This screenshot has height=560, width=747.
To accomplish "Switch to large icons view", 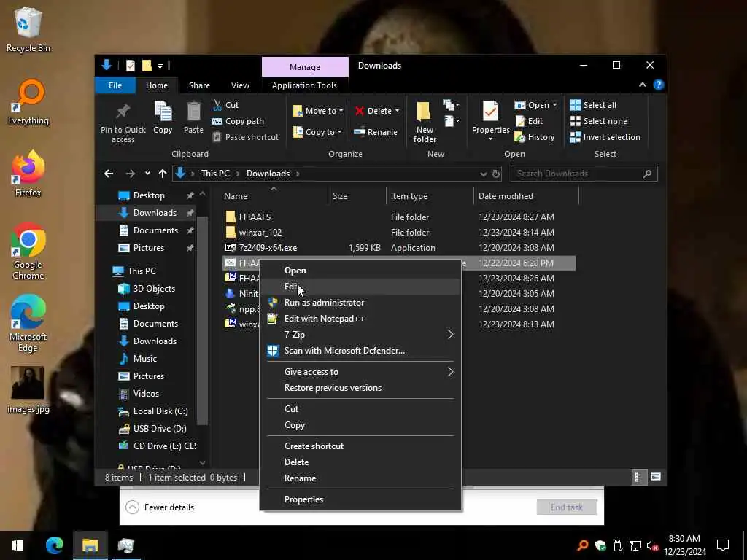I will [x=656, y=477].
